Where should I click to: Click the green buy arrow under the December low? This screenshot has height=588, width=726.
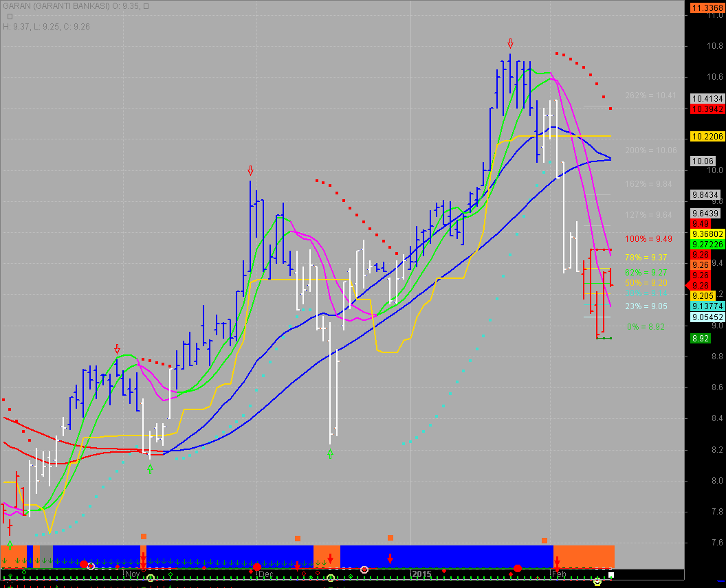click(330, 453)
